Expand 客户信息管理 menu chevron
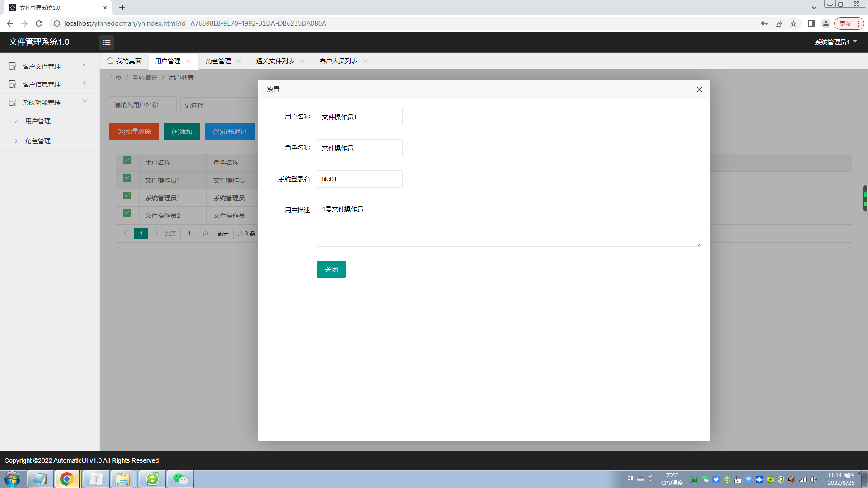Image resolution: width=868 pixels, height=488 pixels. 85,84
